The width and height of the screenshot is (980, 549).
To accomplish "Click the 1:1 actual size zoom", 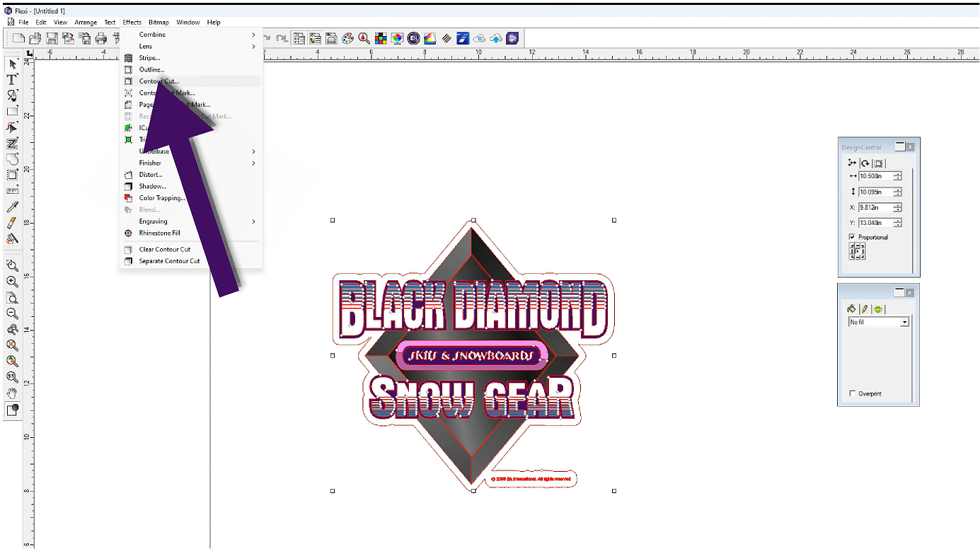I will click(x=12, y=377).
